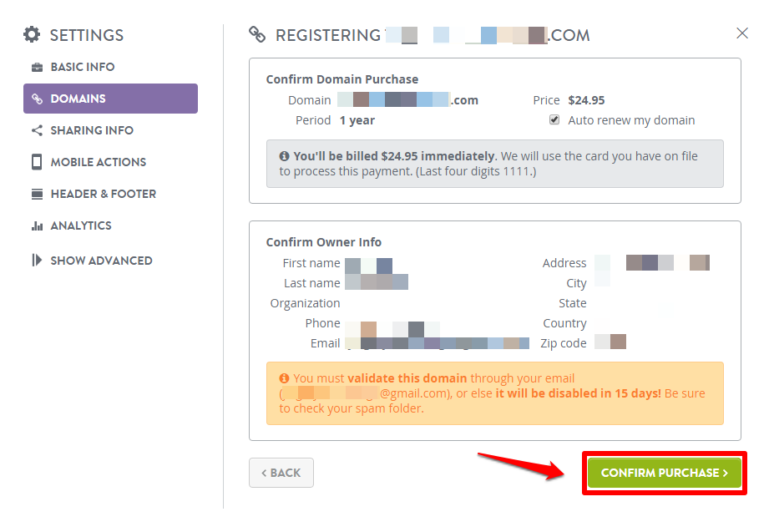Image resolution: width=774 pixels, height=532 pixels.
Task: Click the Basic Info briefcase icon
Action: pyautogui.click(x=37, y=67)
